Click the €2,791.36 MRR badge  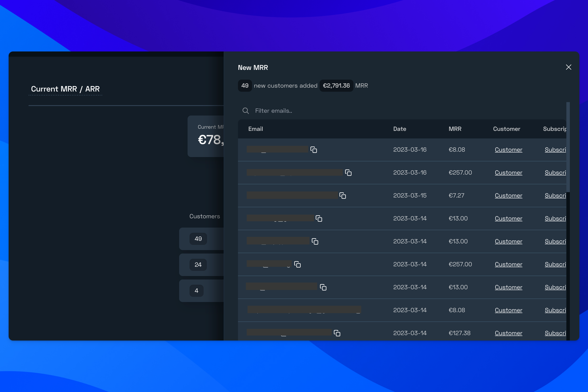click(336, 86)
